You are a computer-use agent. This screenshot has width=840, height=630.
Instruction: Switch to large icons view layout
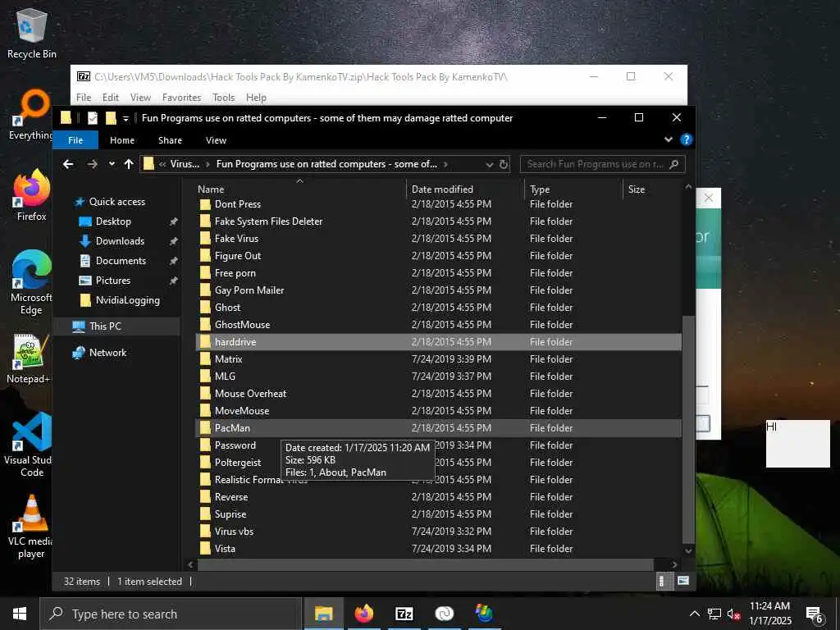click(683, 581)
